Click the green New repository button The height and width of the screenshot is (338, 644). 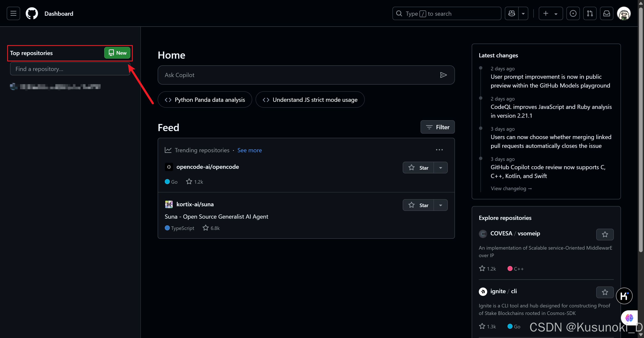117,53
